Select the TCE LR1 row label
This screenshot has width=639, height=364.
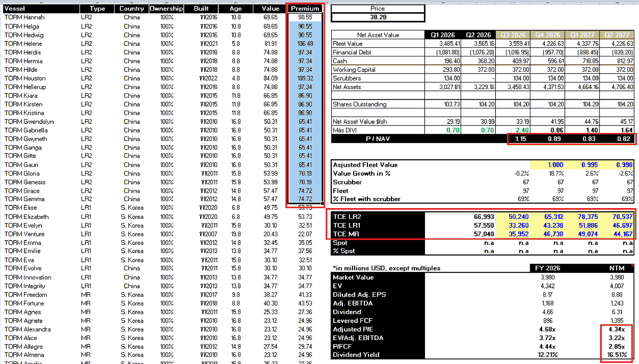346,225
